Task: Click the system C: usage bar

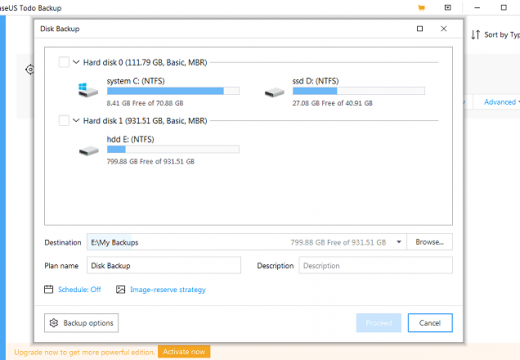Action: [173, 91]
